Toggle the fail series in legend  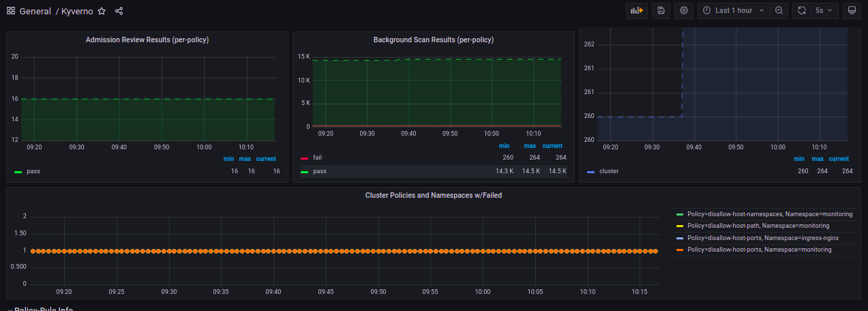tap(316, 158)
